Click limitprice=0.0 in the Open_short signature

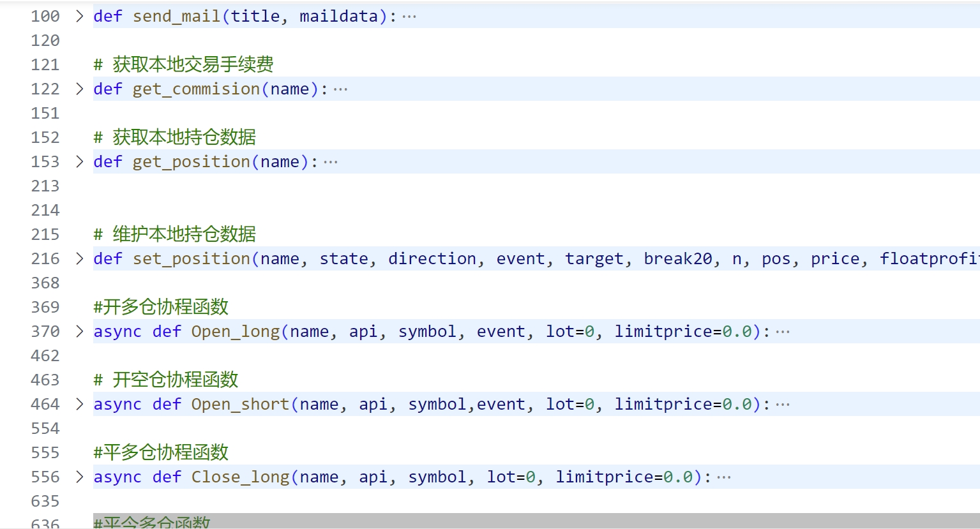tap(683, 404)
